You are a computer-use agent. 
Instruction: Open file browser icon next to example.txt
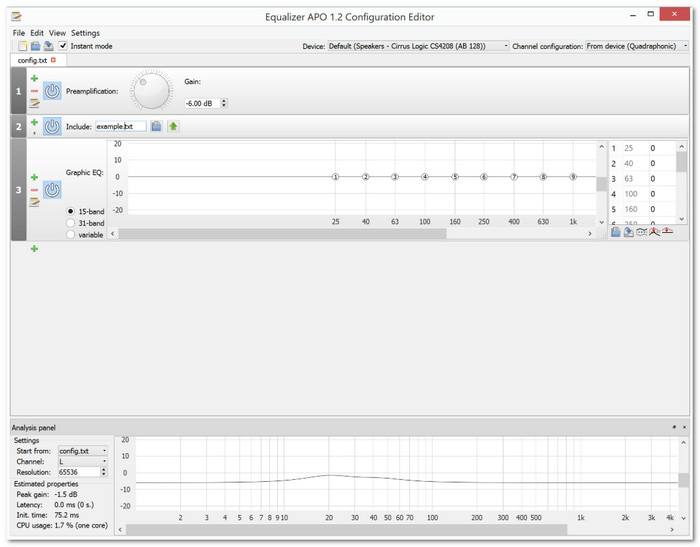157,126
